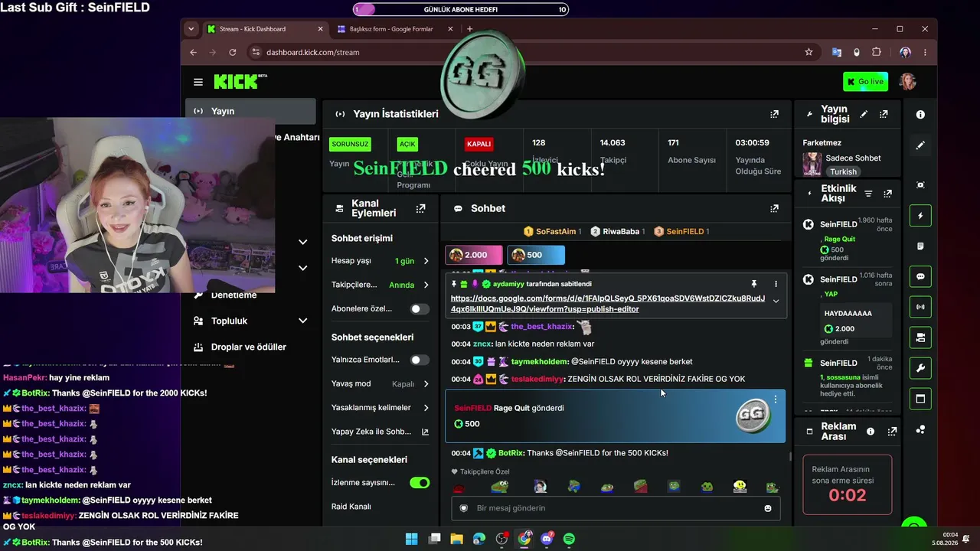Viewport: 980px width, 551px height.
Task: Unpin the pinned chat message
Action: coord(753,284)
